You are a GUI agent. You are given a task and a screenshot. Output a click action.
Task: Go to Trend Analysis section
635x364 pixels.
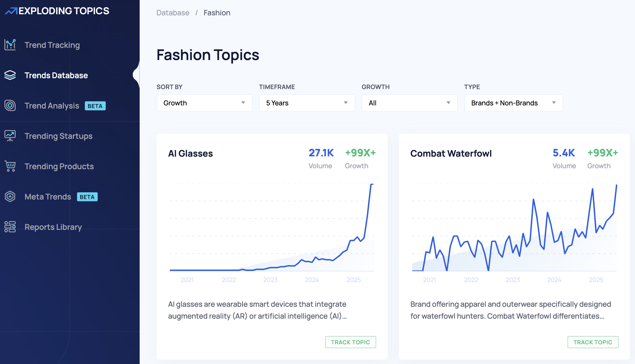pyautogui.click(x=52, y=106)
